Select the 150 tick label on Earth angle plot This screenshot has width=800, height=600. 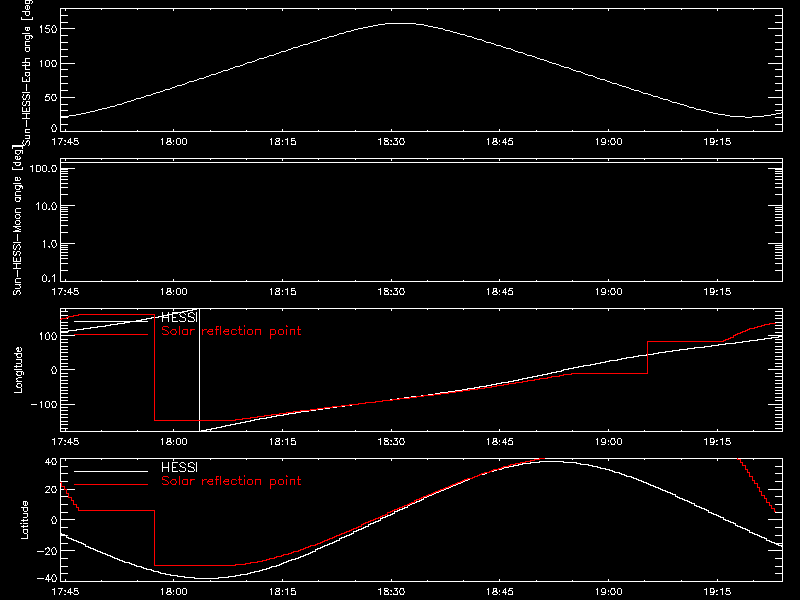pos(48,29)
